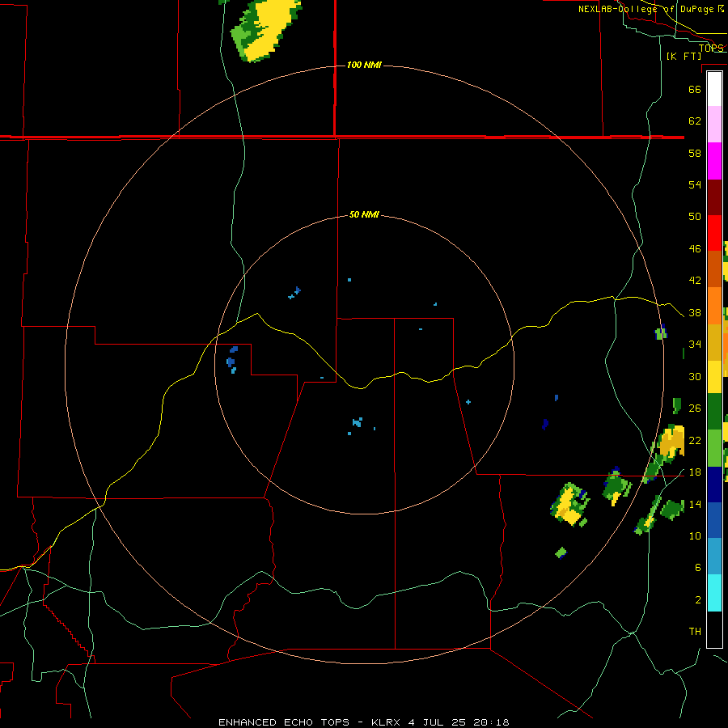Click the white swatch in the tops legend

[x=714, y=89]
